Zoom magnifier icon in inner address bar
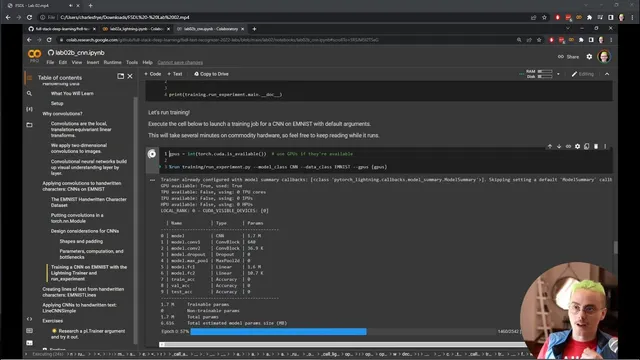 [519, 40]
